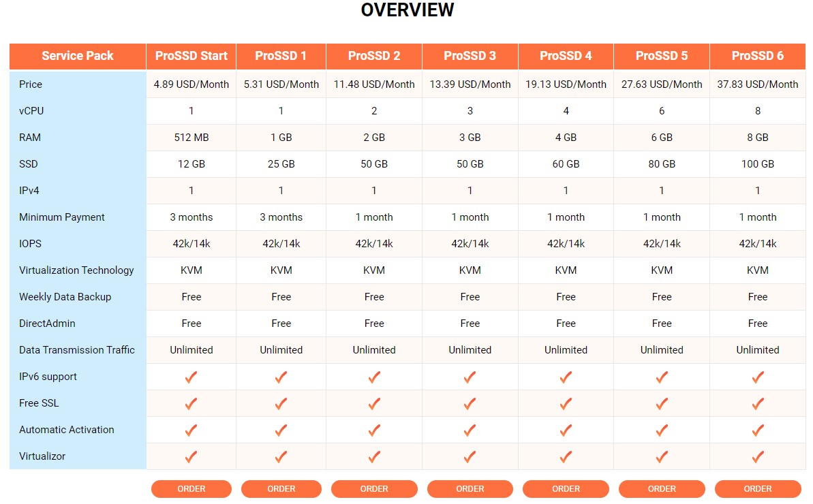Screen dimensions: 813x504
Task: Click the IPv6 support checkmark for ProSSD Start
Action: tap(191, 377)
